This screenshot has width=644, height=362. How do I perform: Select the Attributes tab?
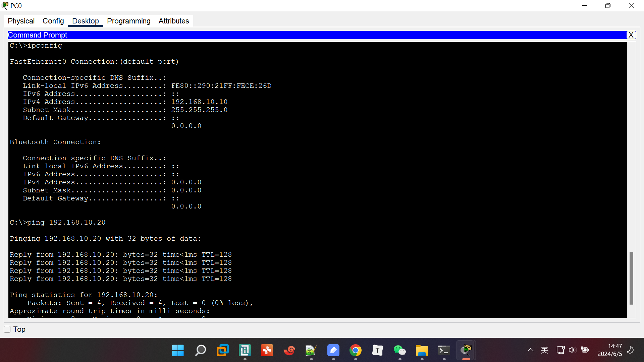(x=173, y=21)
